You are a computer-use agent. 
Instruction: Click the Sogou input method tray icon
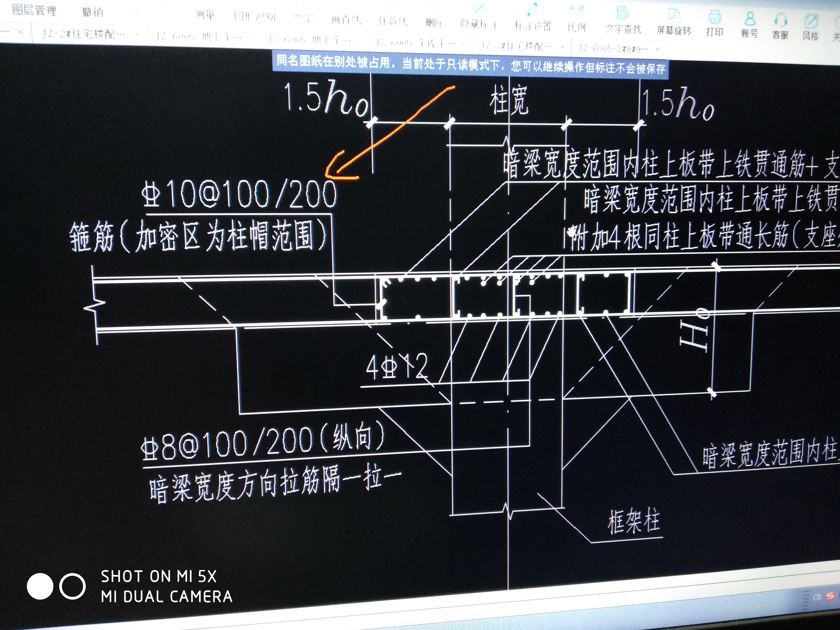point(830,596)
